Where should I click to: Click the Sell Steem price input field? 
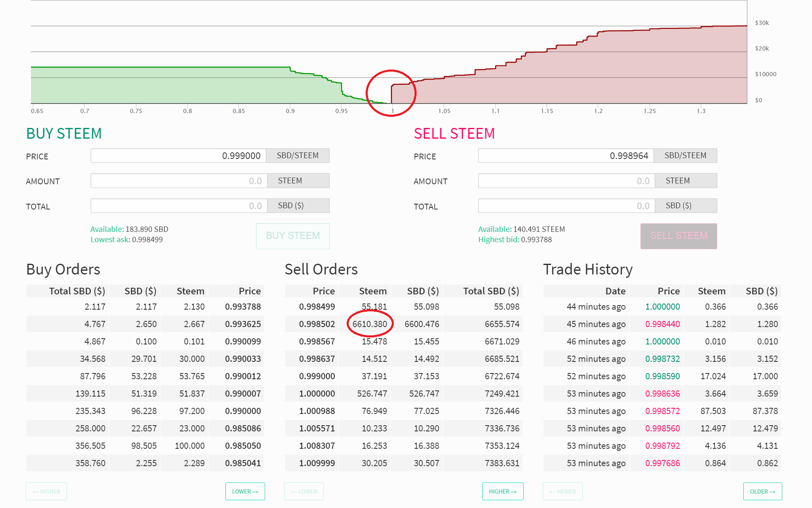pyautogui.click(x=566, y=156)
